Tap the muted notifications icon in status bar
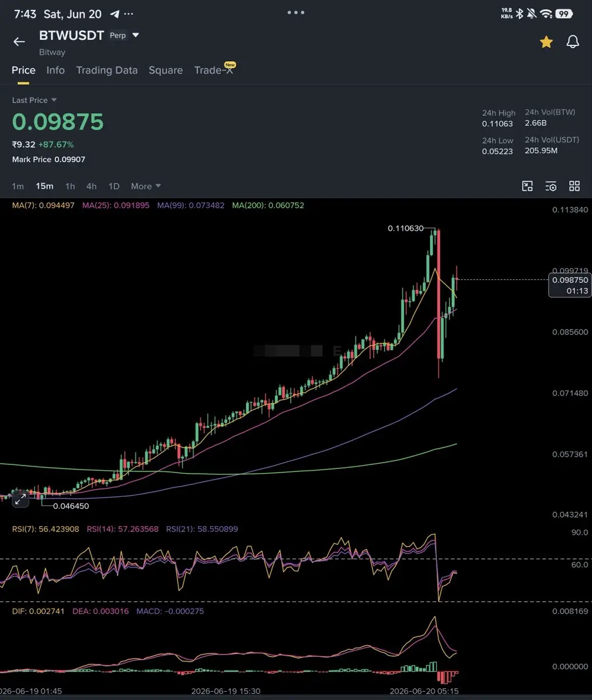The width and height of the screenshot is (592, 700). pyautogui.click(x=532, y=13)
